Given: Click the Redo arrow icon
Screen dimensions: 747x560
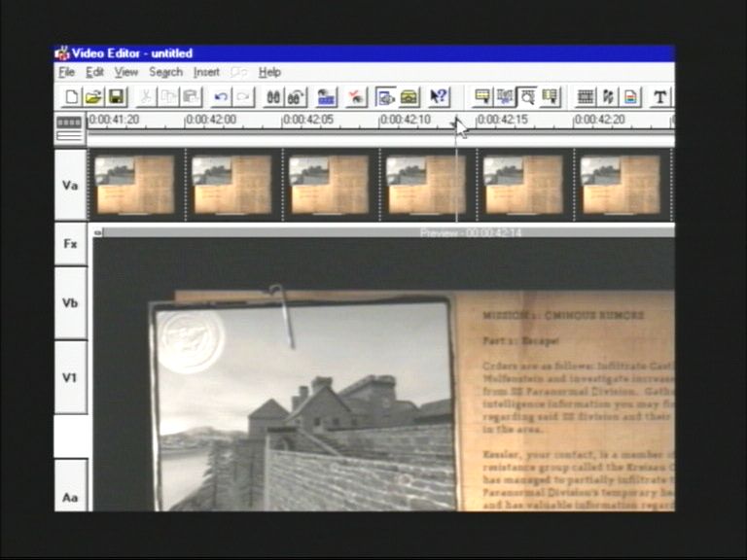Looking at the screenshot, I should (243, 97).
